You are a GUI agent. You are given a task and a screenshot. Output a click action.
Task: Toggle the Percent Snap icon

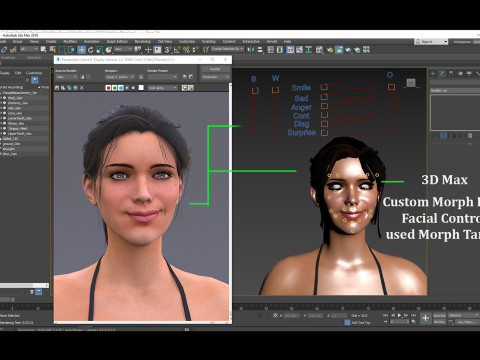[x=186, y=50]
